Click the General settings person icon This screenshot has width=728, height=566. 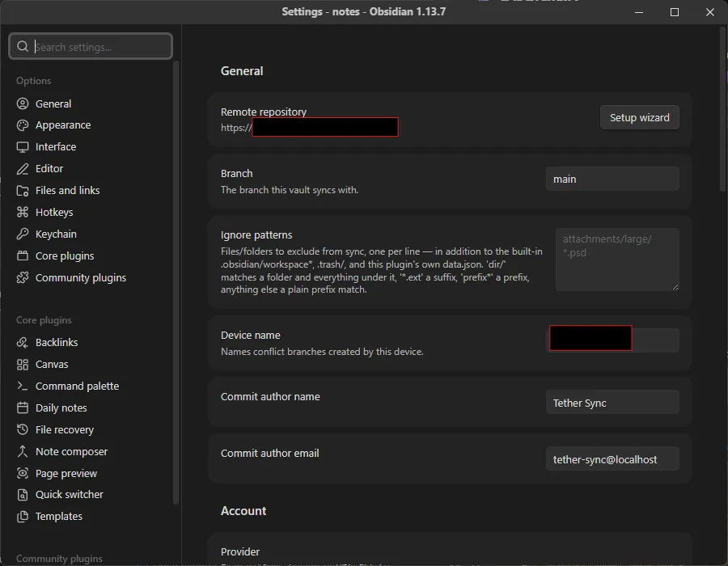(23, 103)
